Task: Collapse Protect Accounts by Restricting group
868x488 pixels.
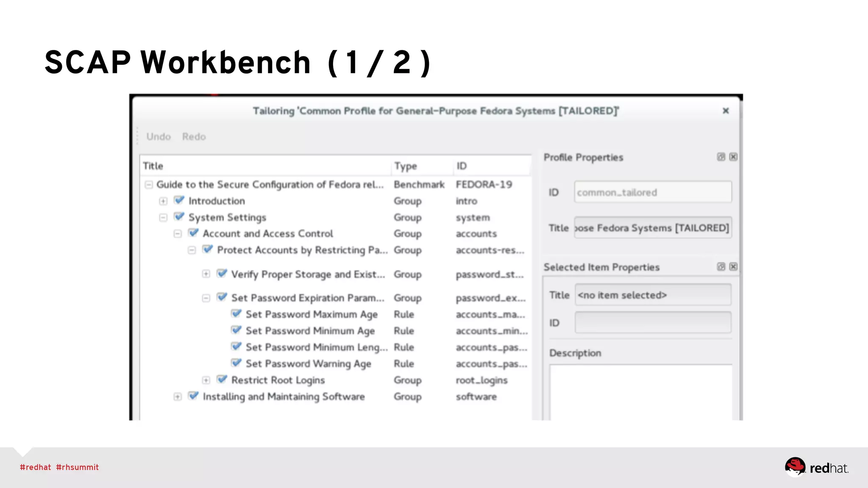Action: [192, 250]
